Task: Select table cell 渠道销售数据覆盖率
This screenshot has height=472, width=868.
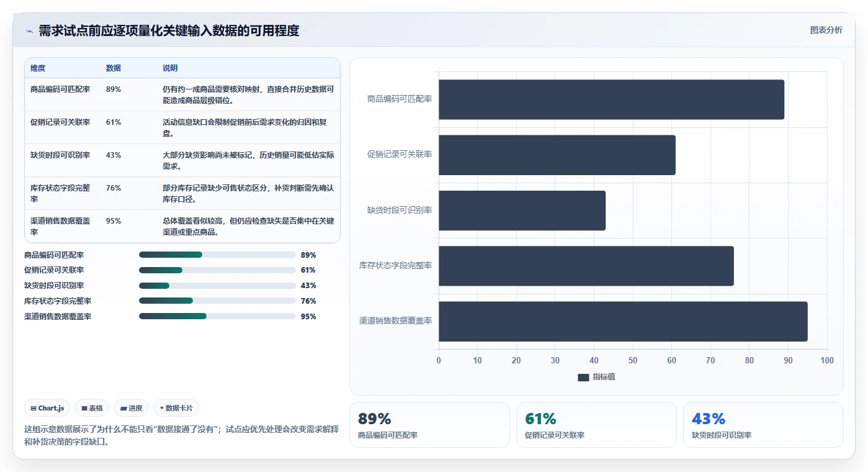Action: (60, 226)
